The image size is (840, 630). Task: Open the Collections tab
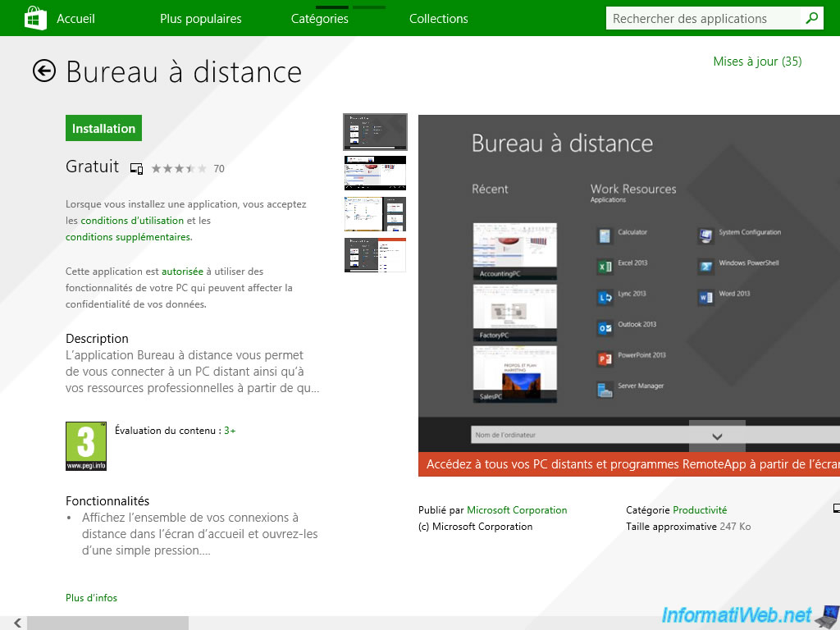coord(439,19)
